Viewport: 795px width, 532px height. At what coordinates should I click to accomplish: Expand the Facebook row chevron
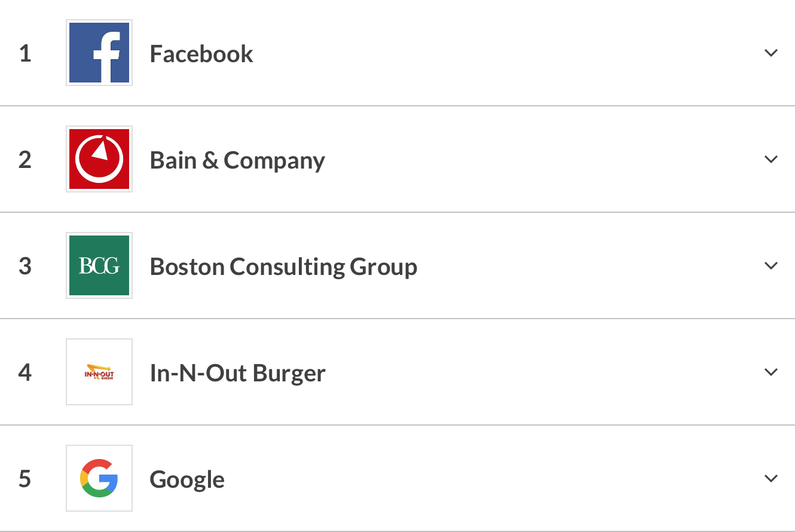coord(771,53)
